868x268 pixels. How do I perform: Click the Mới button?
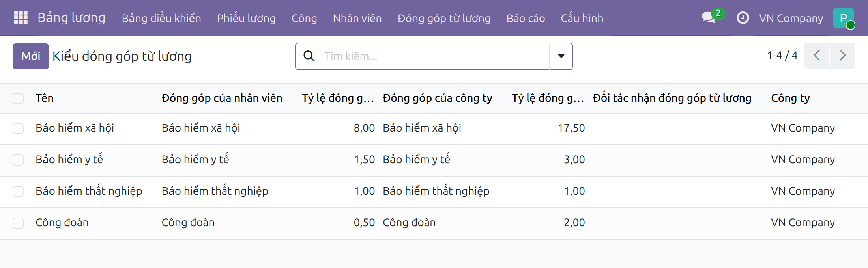[x=31, y=56]
